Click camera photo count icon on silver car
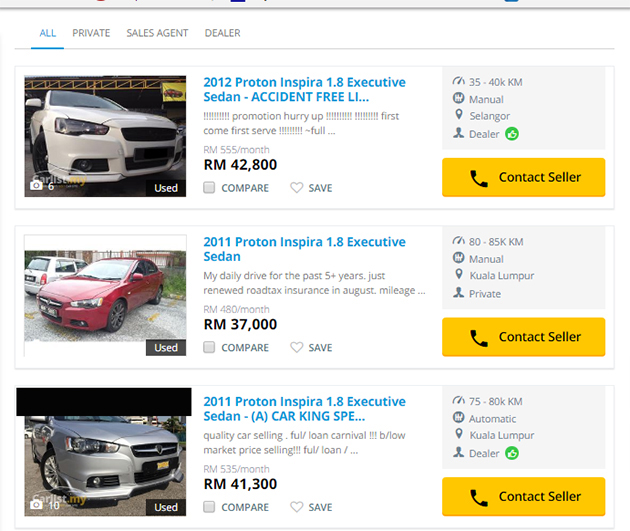The image size is (630, 531). click(37, 505)
